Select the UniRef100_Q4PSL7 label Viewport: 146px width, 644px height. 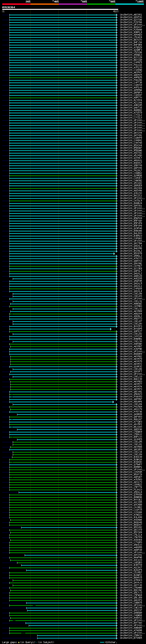pyautogui.click(x=131, y=271)
